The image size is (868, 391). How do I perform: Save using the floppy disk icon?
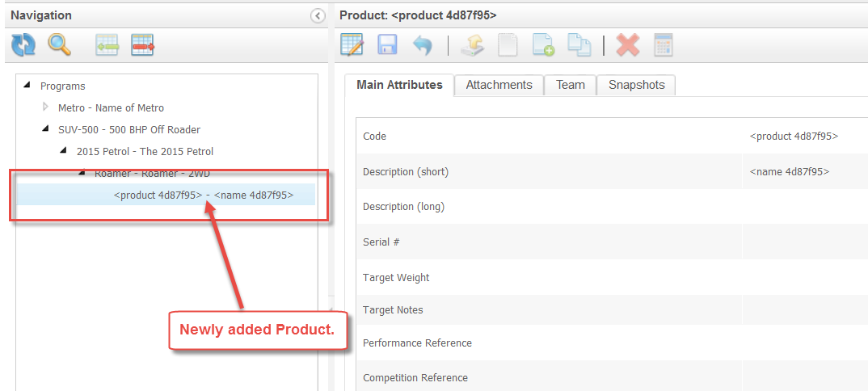click(x=387, y=45)
